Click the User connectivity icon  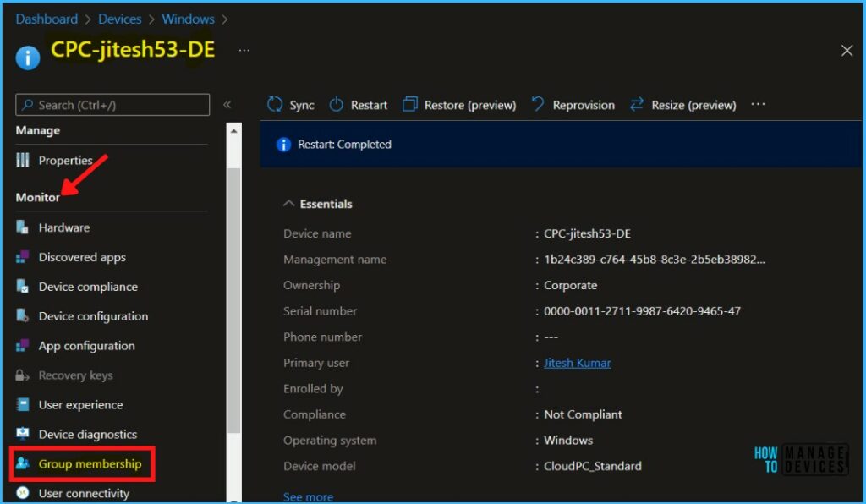[23, 492]
